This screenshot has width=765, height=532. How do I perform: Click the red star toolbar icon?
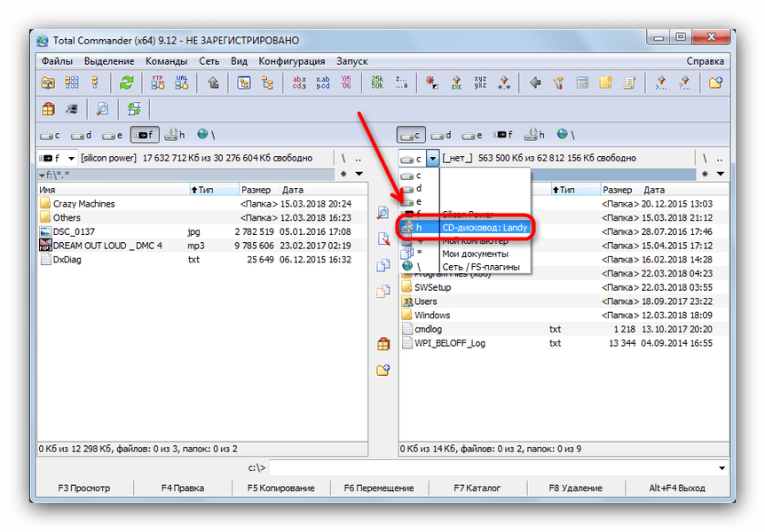[432, 82]
